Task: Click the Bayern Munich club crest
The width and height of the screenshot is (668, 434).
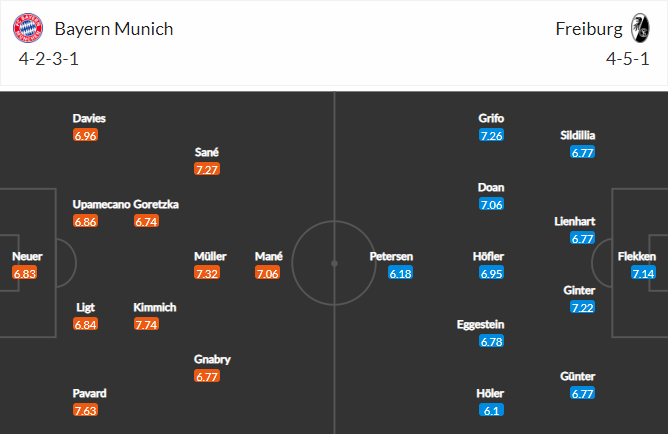Action: click(28, 28)
